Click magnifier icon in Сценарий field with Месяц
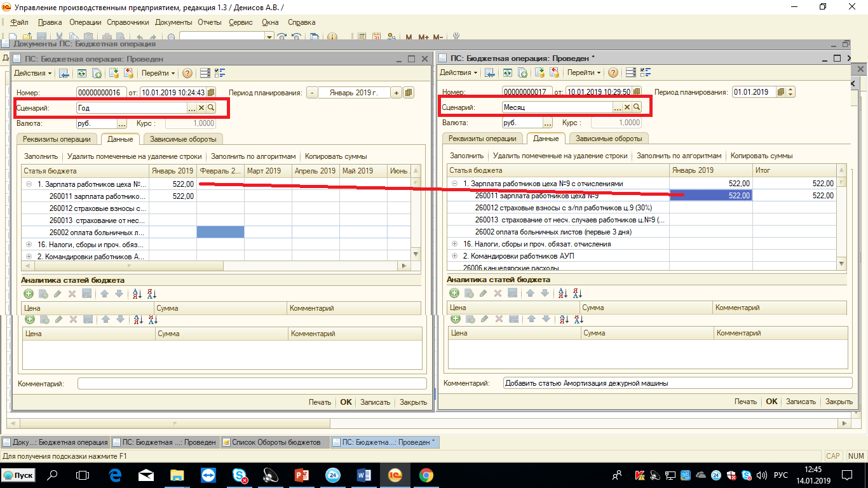Viewport: 868px width, 488px height. point(636,107)
